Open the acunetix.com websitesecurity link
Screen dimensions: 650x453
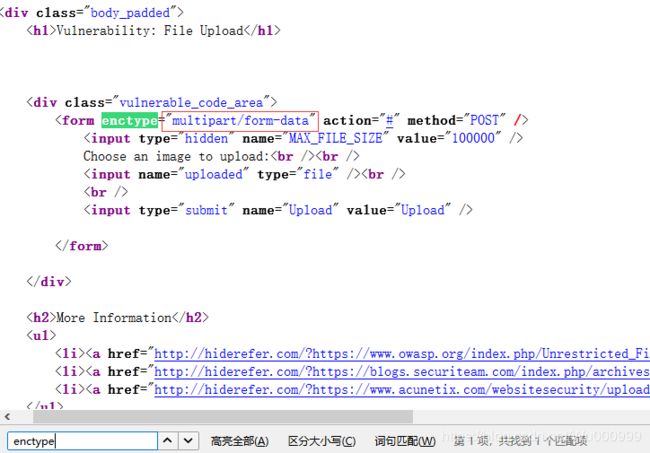402,390
